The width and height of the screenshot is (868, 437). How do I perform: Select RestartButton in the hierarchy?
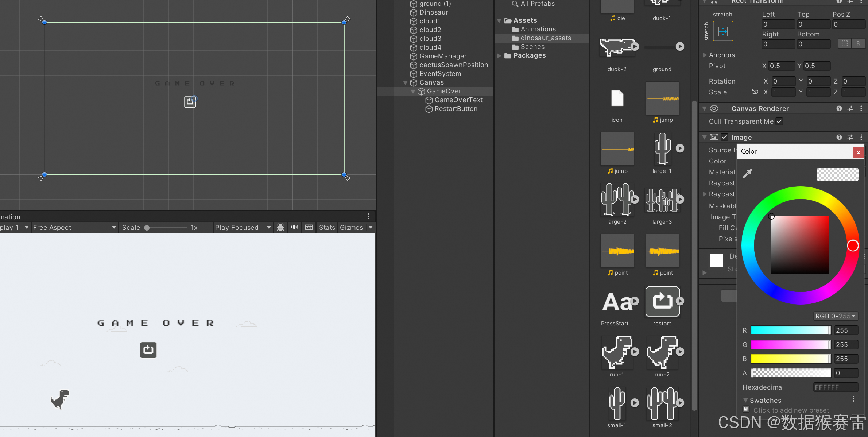pyautogui.click(x=456, y=109)
